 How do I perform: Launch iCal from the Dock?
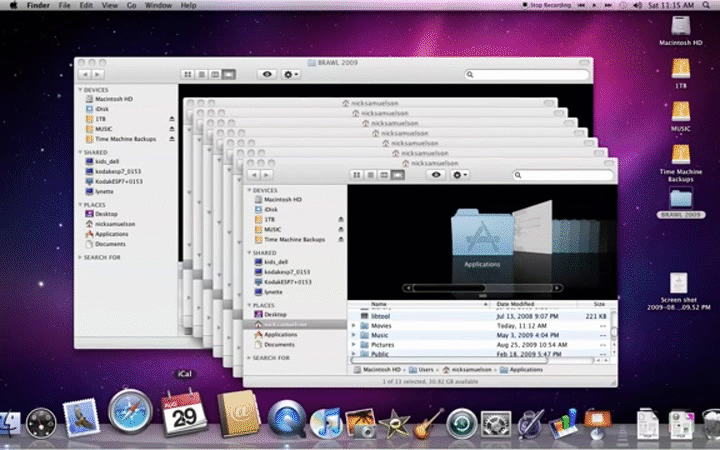(183, 412)
